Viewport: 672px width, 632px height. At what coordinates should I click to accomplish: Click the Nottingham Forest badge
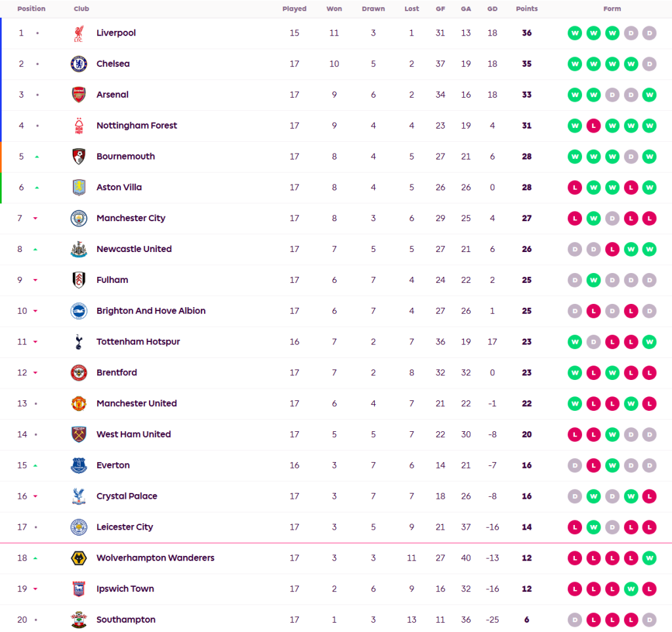(79, 125)
